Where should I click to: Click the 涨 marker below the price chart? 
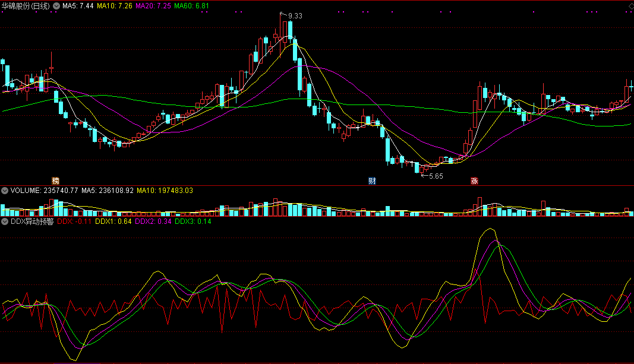click(x=474, y=181)
